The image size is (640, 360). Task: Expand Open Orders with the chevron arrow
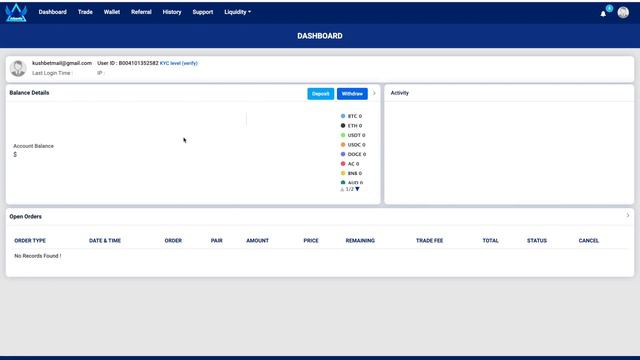628,215
